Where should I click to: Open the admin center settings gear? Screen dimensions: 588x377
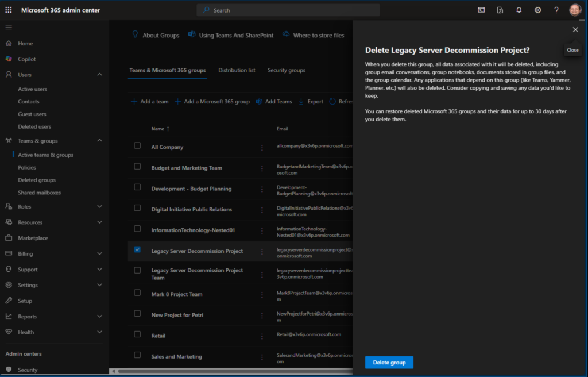click(537, 10)
